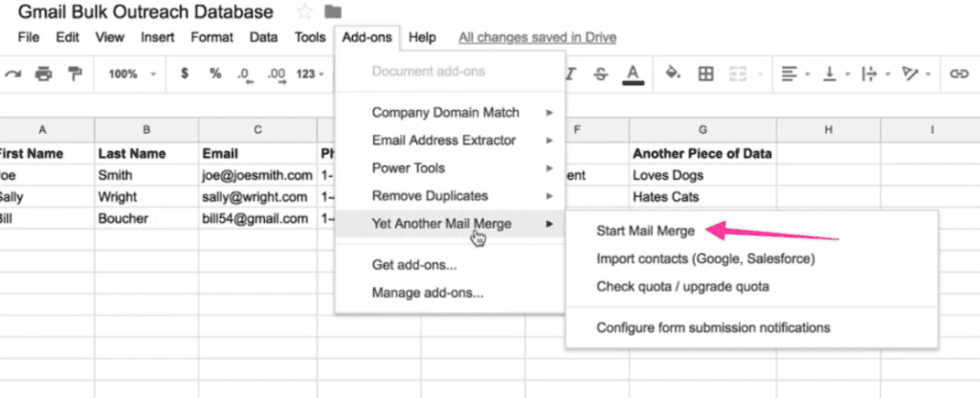
Task: Format as percent with the % icon
Action: pos(215,74)
